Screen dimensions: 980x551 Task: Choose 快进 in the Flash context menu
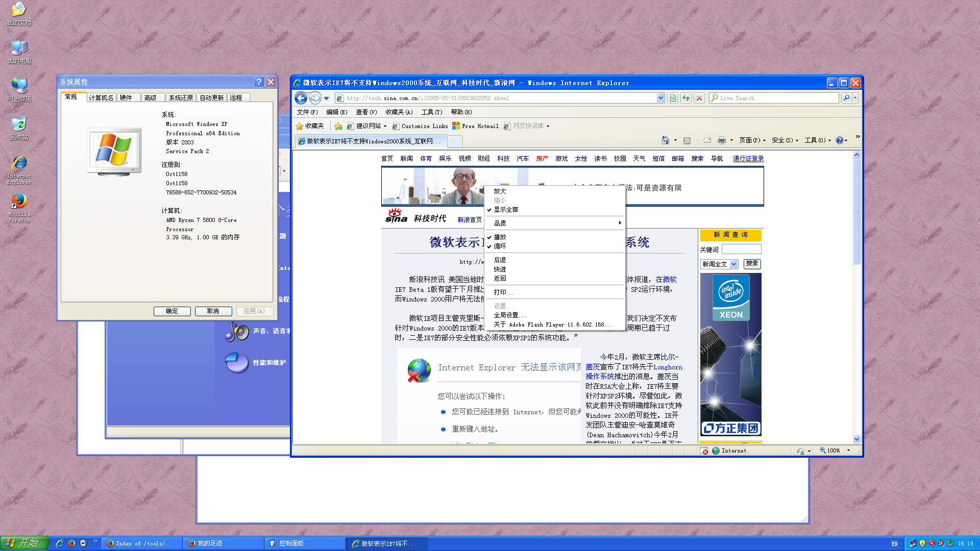tap(555, 269)
